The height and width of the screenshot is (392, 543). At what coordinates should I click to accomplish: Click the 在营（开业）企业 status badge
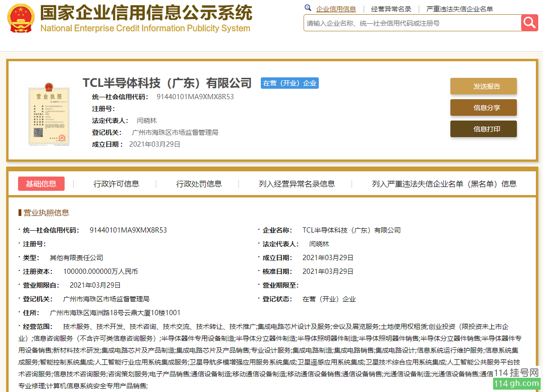[x=289, y=83]
